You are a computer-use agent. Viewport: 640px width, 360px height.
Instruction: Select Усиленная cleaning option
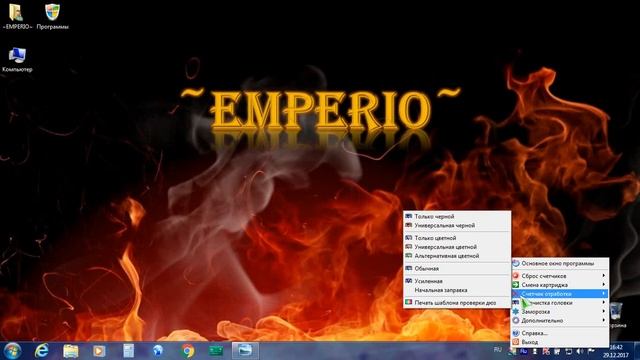457,281
